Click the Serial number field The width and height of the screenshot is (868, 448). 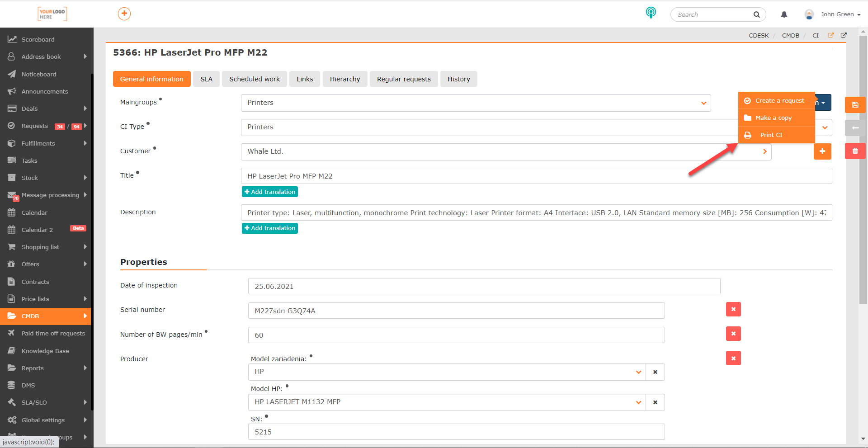456,311
